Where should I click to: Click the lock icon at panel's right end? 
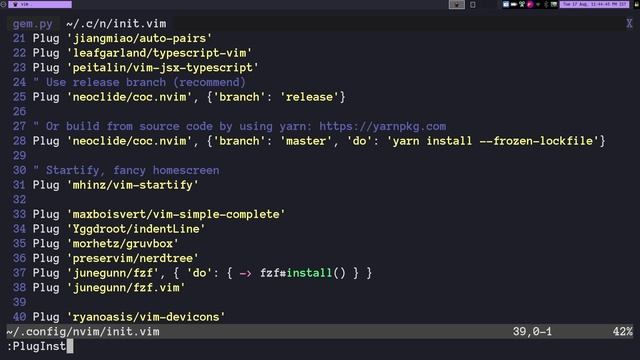[636, 4]
